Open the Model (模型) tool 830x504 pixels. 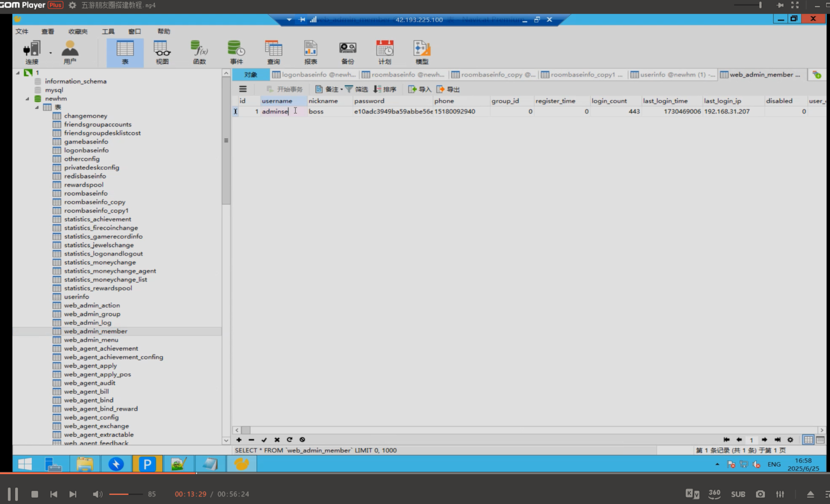421,52
